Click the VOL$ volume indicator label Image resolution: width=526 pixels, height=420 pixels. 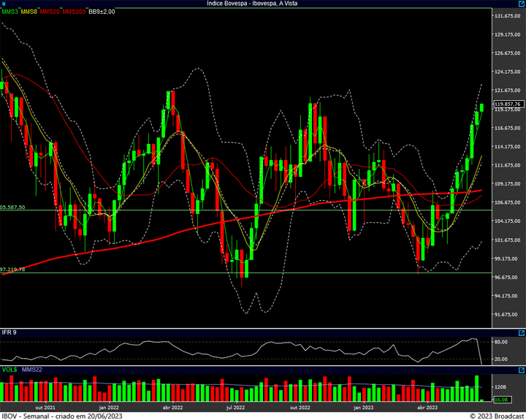[x=9, y=370]
